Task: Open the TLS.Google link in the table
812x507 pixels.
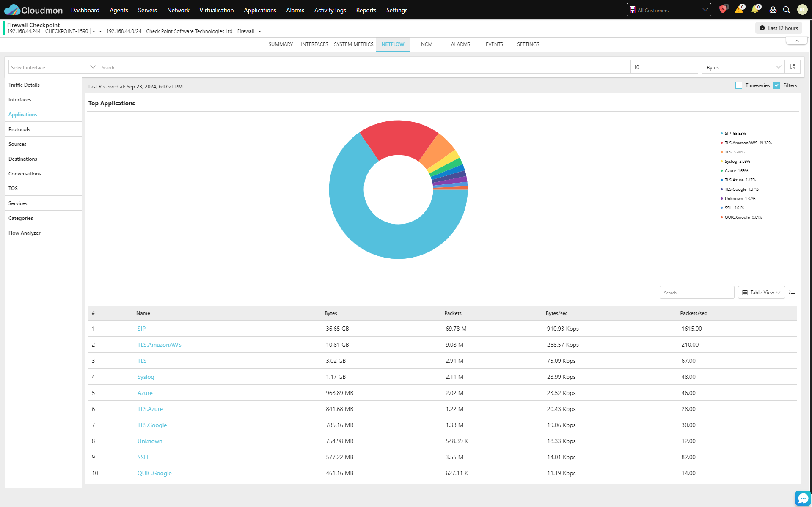Action: 152,425
